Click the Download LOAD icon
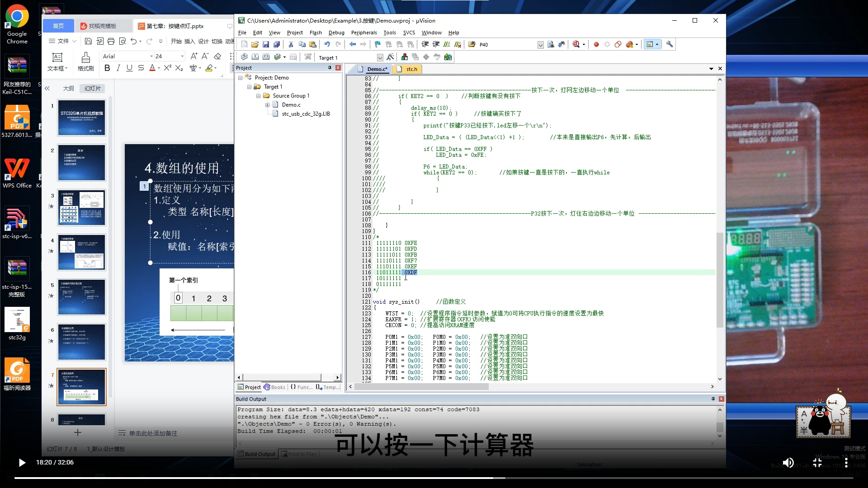 [x=308, y=57]
